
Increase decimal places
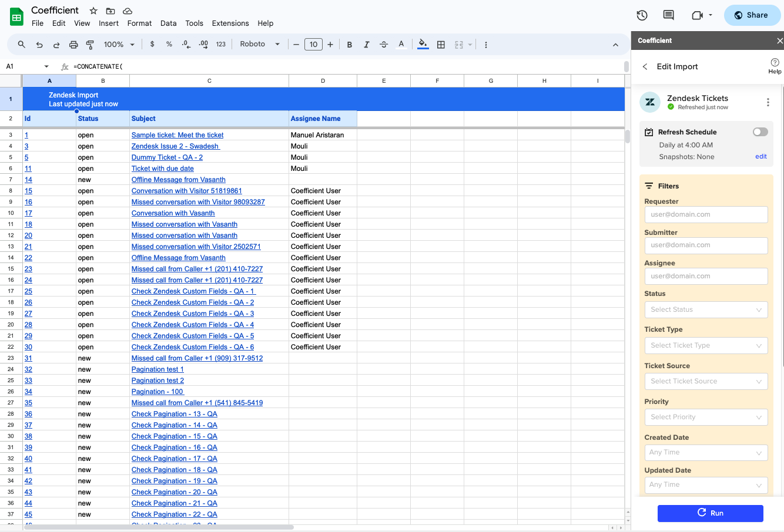(x=203, y=44)
